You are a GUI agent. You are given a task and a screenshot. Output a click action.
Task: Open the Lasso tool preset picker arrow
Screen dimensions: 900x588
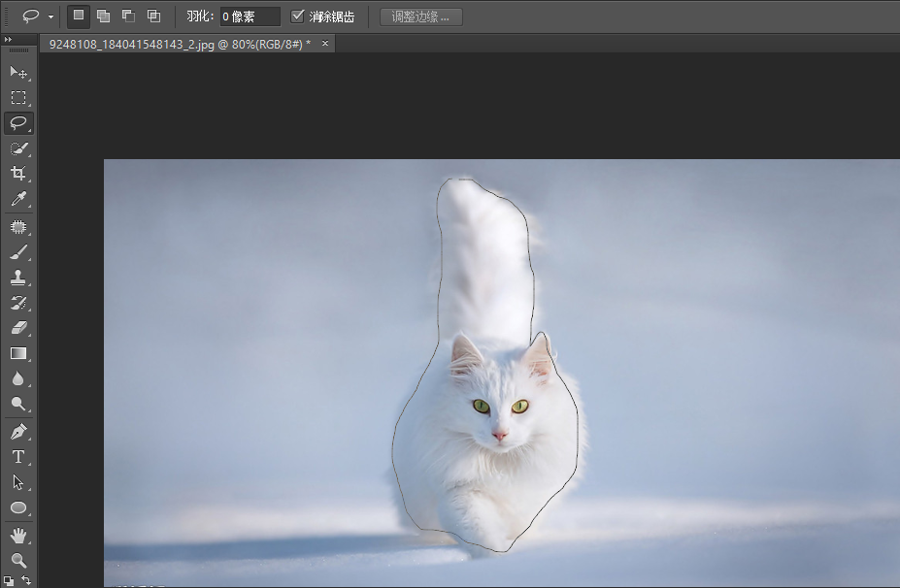[50, 17]
